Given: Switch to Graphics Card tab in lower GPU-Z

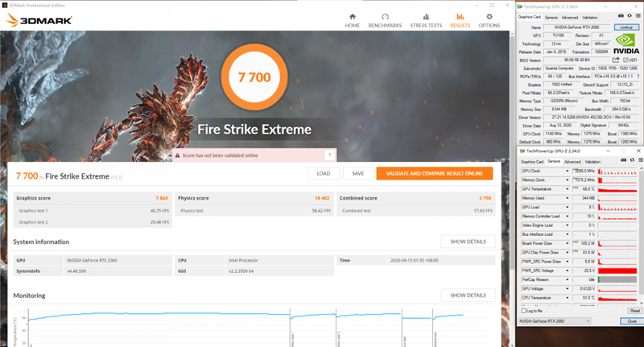Looking at the screenshot, I should (532, 162).
